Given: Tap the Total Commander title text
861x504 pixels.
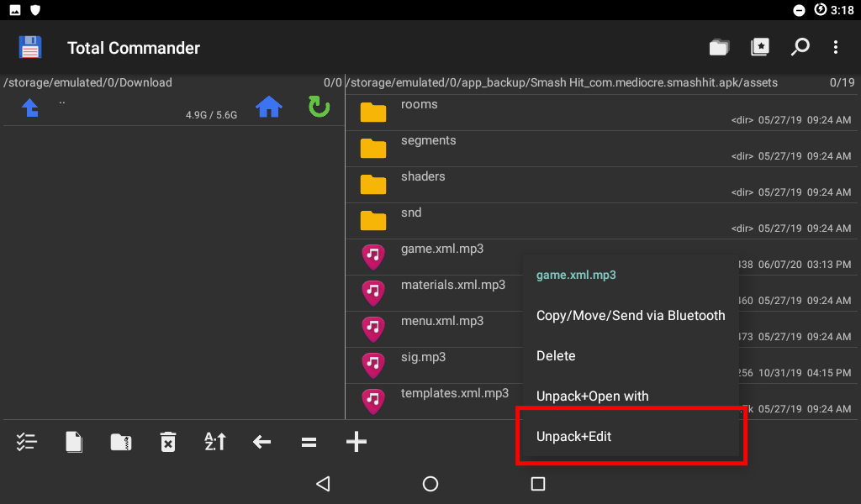Looking at the screenshot, I should point(134,48).
